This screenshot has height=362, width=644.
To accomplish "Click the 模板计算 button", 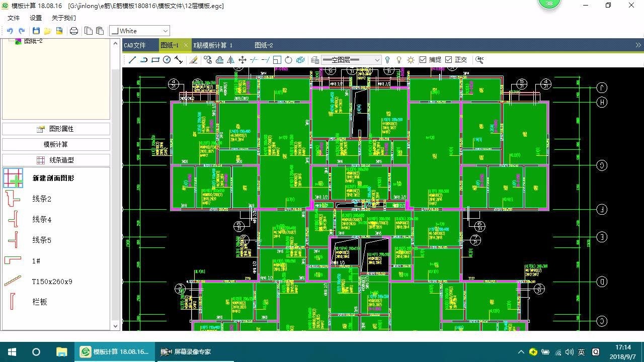I will tap(56, 144).
